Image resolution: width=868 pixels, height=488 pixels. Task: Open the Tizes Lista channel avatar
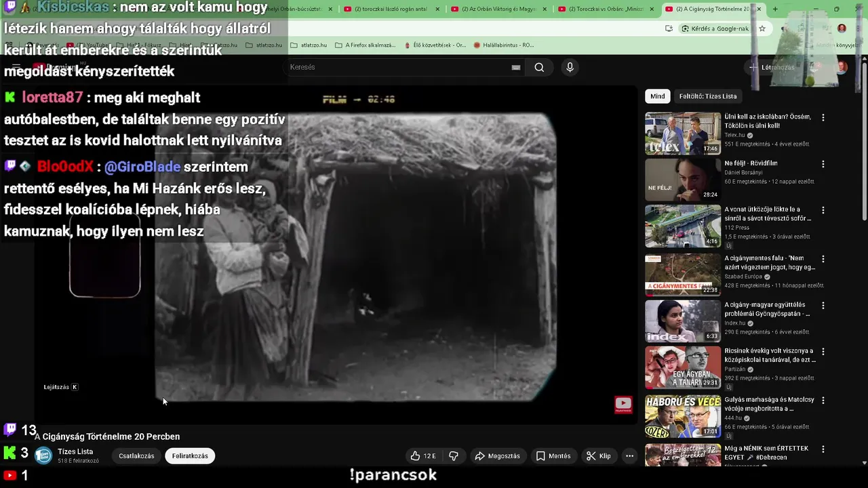[x=43, y=456]
